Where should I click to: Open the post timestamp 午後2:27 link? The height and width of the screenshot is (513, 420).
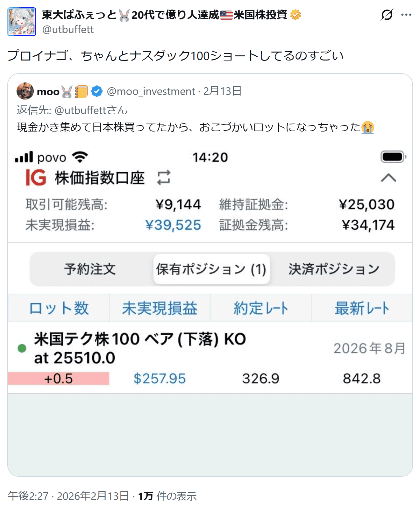pyautogui.click(x=28, y=496)
